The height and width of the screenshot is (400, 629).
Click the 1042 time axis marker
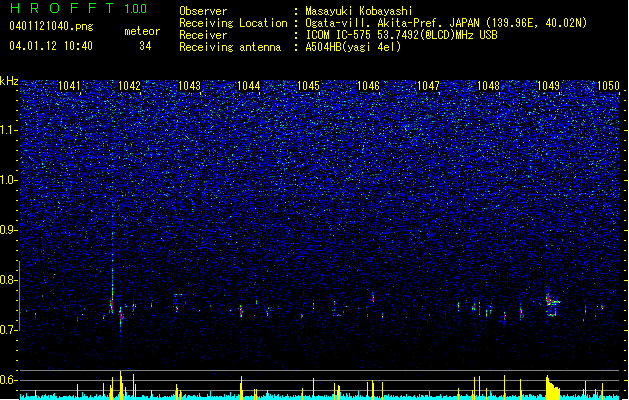(x=130, y=86)
